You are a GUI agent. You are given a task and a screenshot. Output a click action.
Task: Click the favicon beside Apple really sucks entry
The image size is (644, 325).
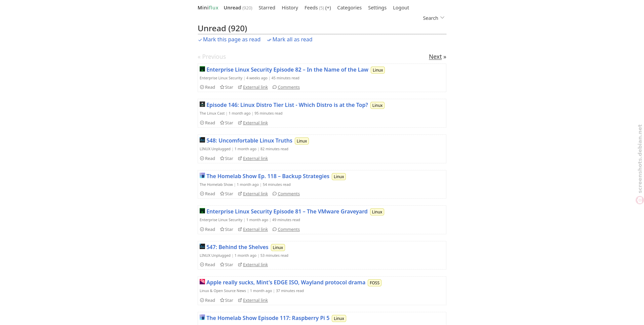(202, 282)
